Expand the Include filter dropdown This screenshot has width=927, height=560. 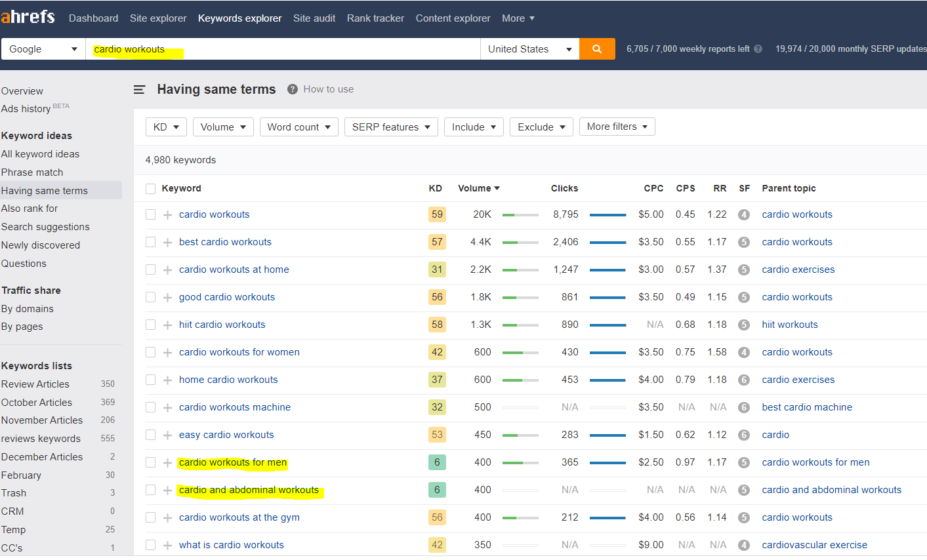pyautogui.click(x=474, y=127)
